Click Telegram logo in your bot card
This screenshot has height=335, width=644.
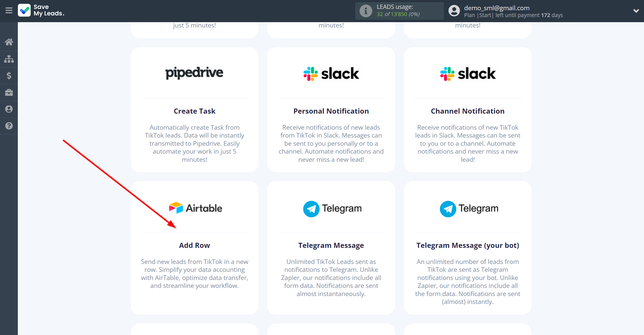pyautogui.click(x=469, y=209)
